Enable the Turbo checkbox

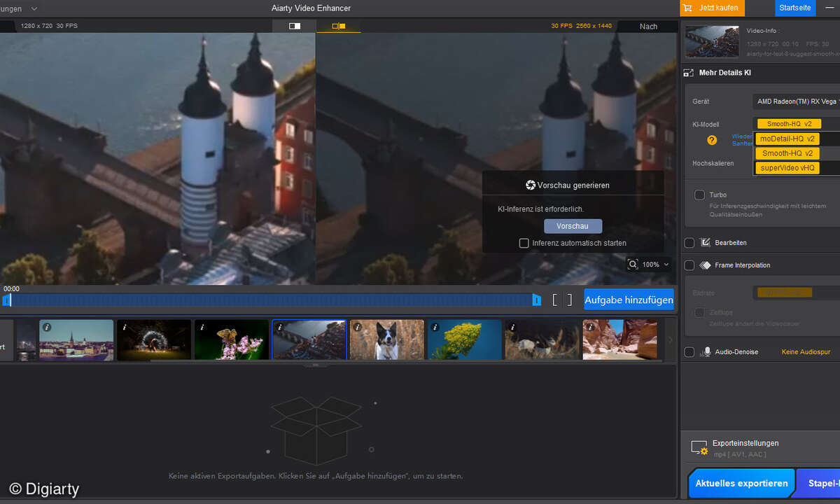point(699,195)
